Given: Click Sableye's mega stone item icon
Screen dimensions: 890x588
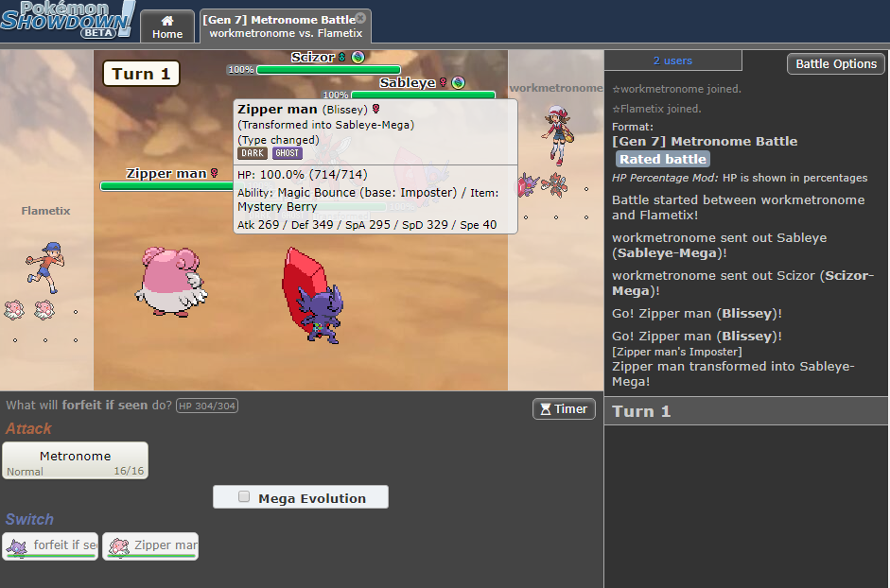Looking at the screenshot, I should tap(458, 82).
